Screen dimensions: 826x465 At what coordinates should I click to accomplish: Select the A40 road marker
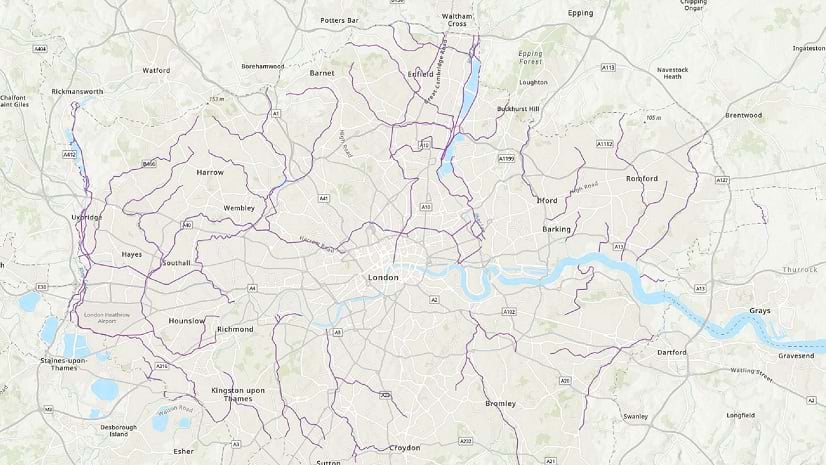point(186,225)
